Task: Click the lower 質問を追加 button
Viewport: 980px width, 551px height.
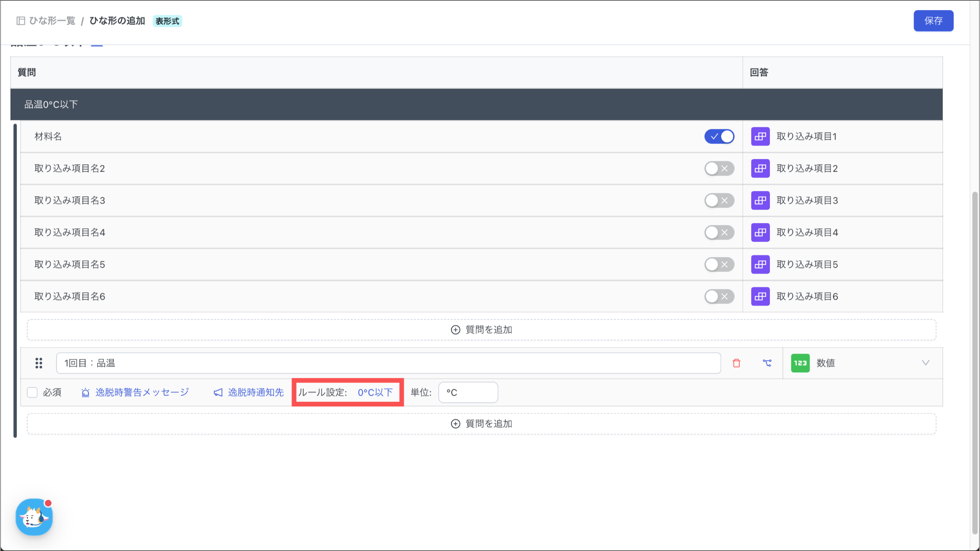Action: coord(481,424)
